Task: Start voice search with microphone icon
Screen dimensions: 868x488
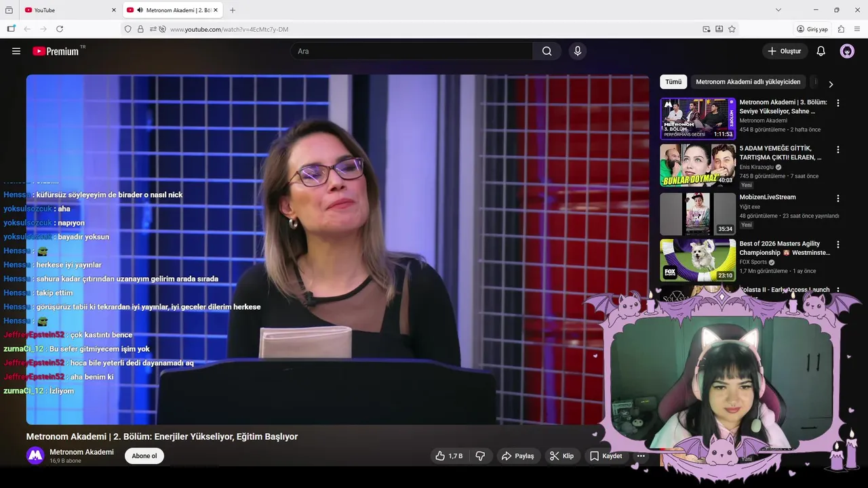Action: coord(578,51)
